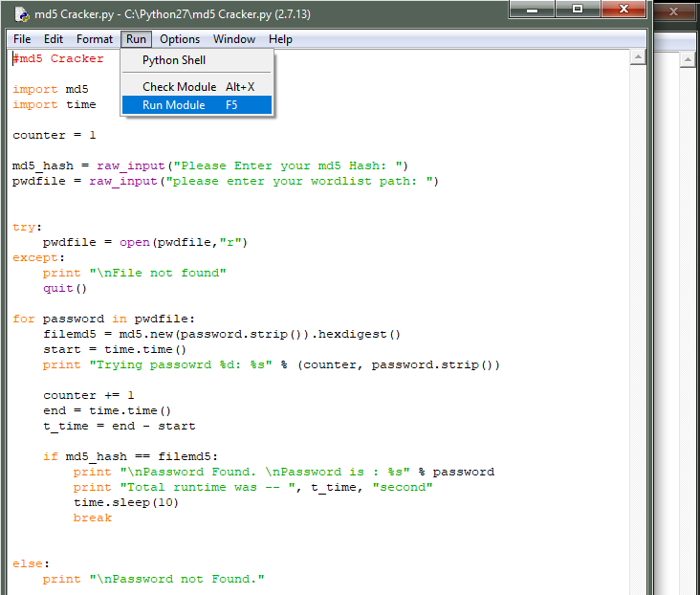Click the 'try:' keyword line

[27, 228]
